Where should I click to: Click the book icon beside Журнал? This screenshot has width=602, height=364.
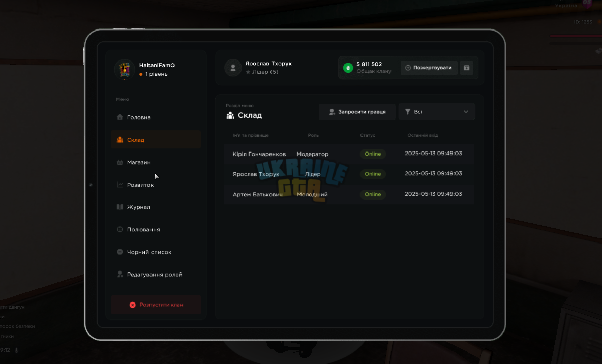tap(120, 207)
